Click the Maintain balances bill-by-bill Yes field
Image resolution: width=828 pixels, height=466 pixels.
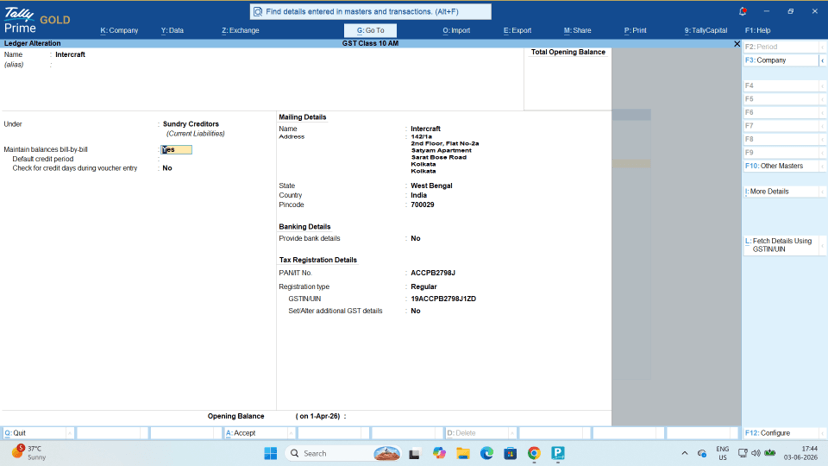coord(176,150)
